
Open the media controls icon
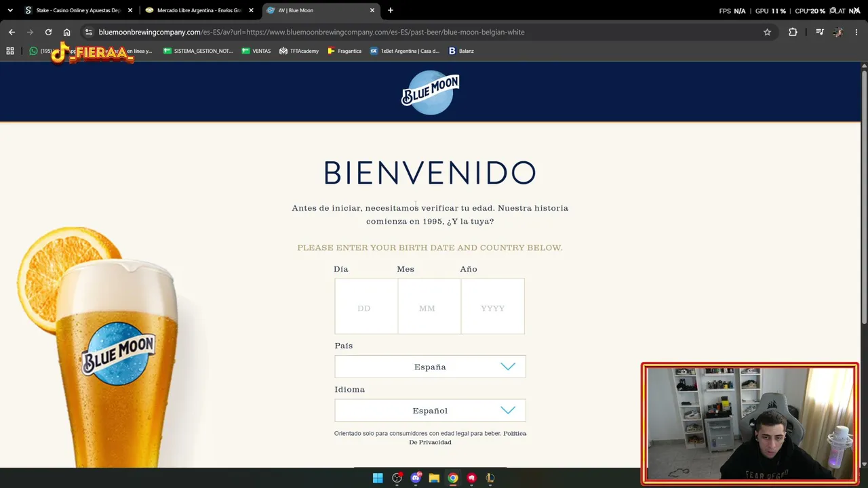point(819,32)
